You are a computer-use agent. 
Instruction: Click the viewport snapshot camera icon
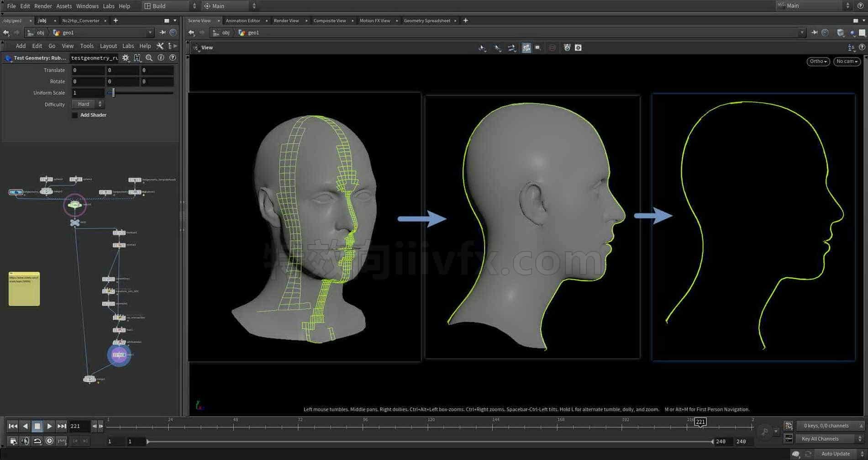tap(578, 48)
